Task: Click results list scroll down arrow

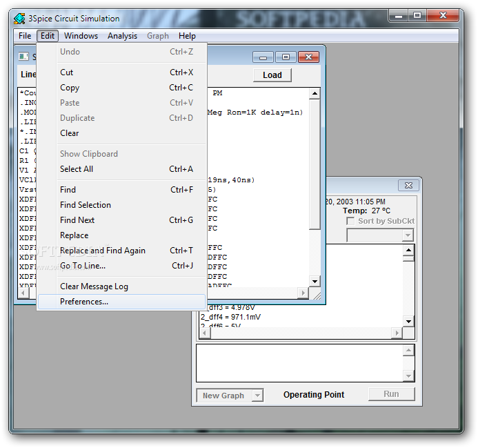Action: (x=408, y=321)
